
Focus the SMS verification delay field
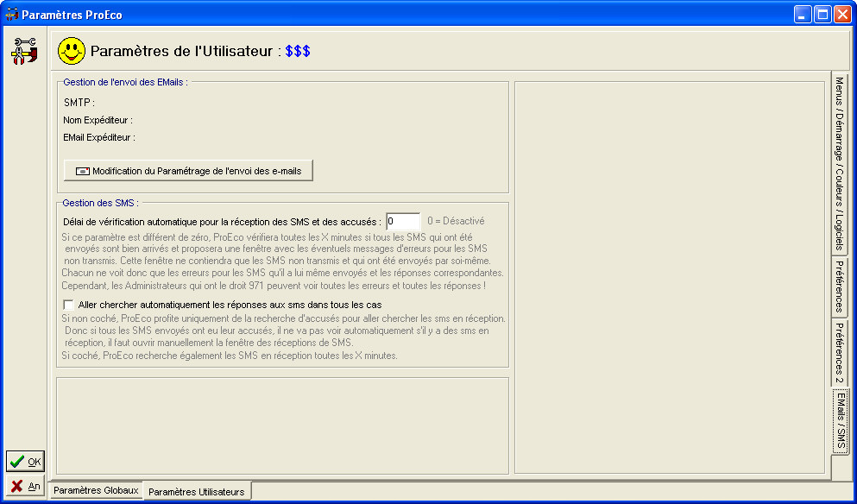coord(403,222)
